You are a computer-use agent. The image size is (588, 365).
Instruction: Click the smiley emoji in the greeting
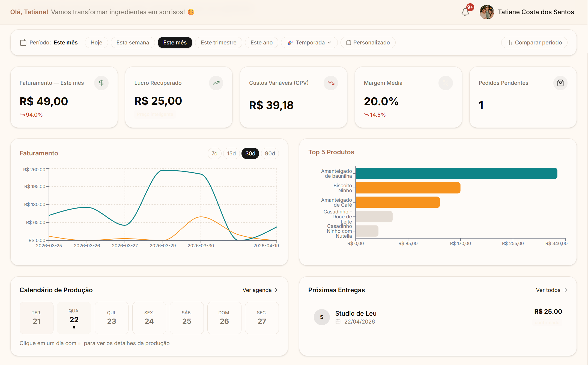(x=191, y=12)
